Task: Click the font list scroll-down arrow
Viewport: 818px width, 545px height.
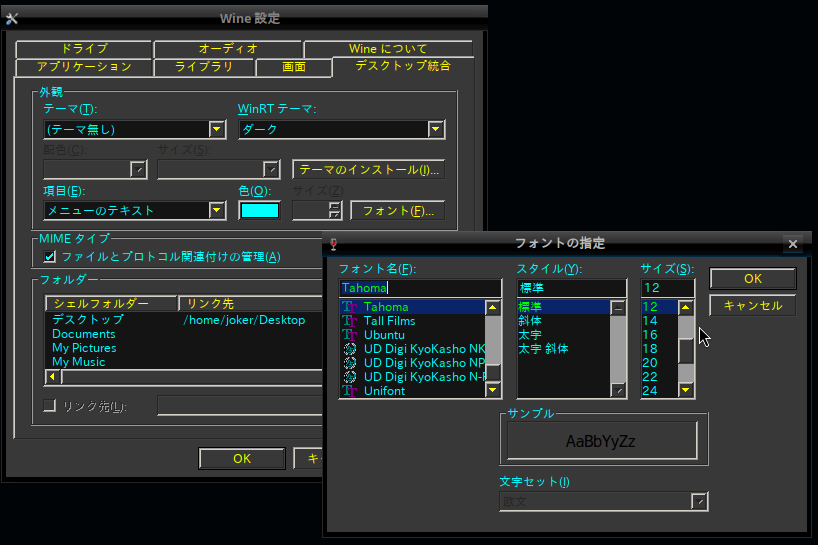Action: point(492,390)
